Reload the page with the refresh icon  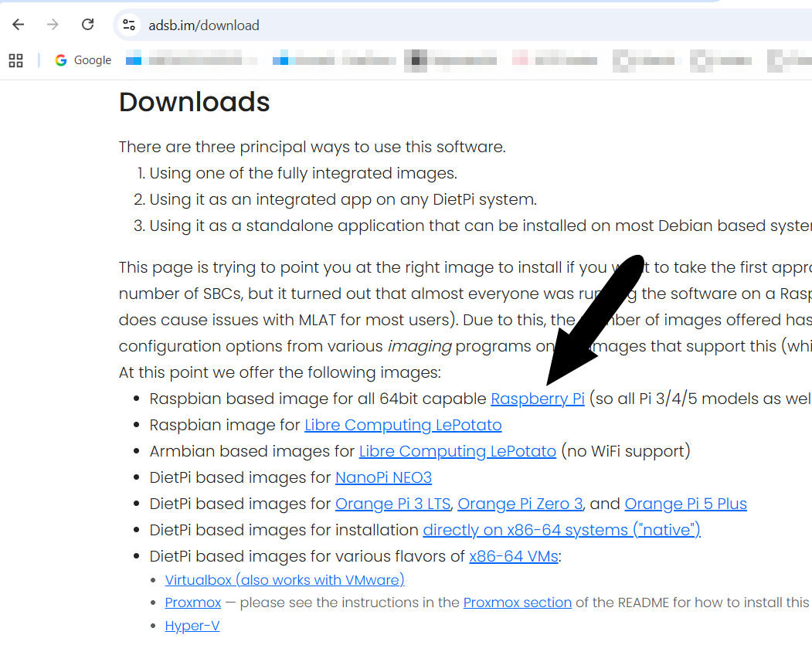(x=87, y=24)
